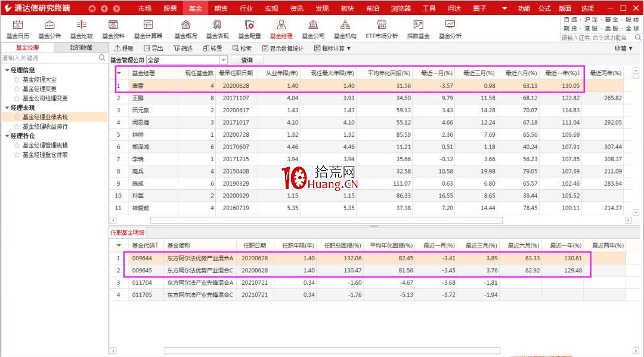Toggle the favorite star beside 基金经理重仓持股
The width and height of the screenshot is (644, 357).
pos(17,155)
